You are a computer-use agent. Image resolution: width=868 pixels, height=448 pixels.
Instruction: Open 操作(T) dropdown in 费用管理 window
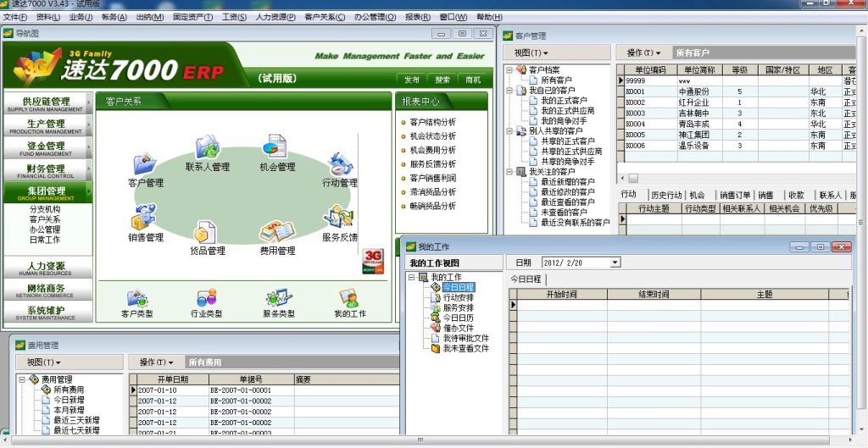coord(156,362)
